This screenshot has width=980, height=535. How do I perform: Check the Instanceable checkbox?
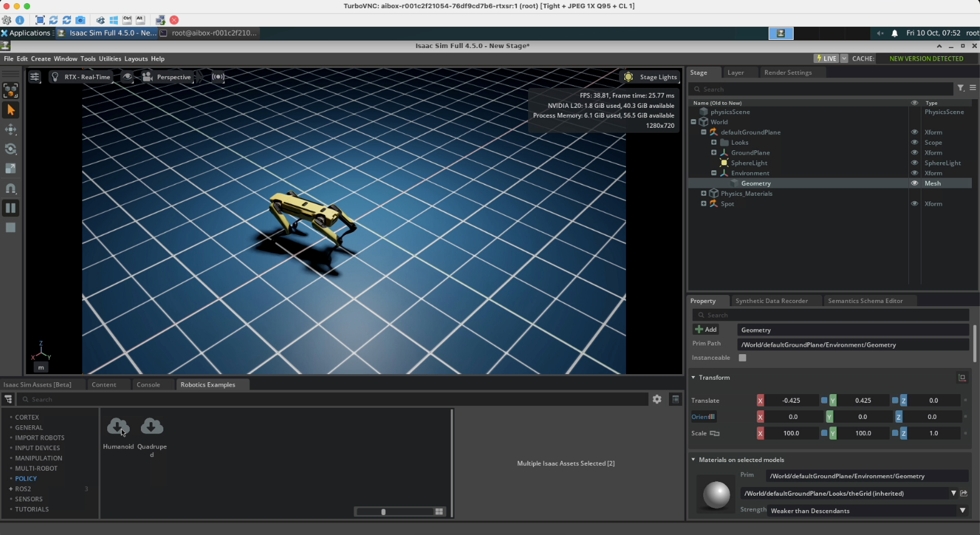tap(742, 358)
